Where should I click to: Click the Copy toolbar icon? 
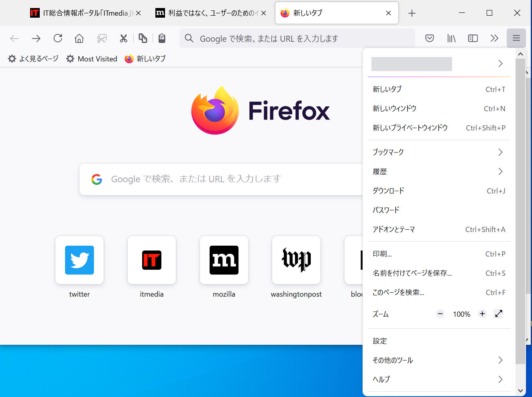[143, 39]
